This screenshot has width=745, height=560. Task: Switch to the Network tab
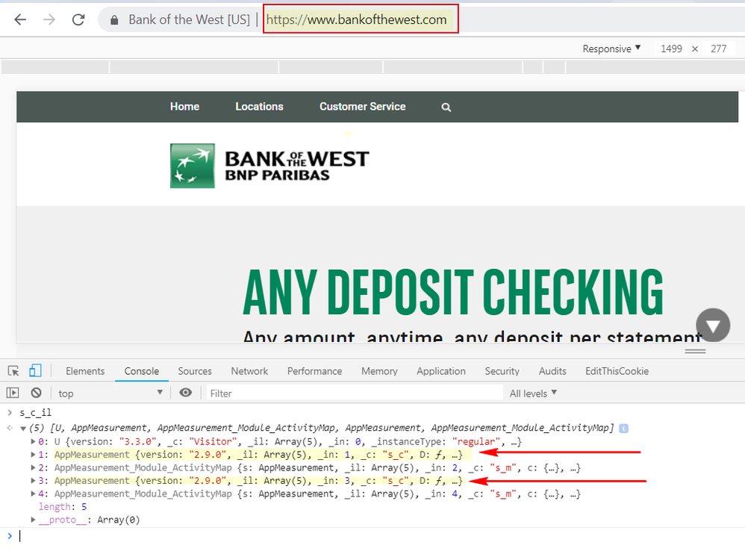coord(249,371)
